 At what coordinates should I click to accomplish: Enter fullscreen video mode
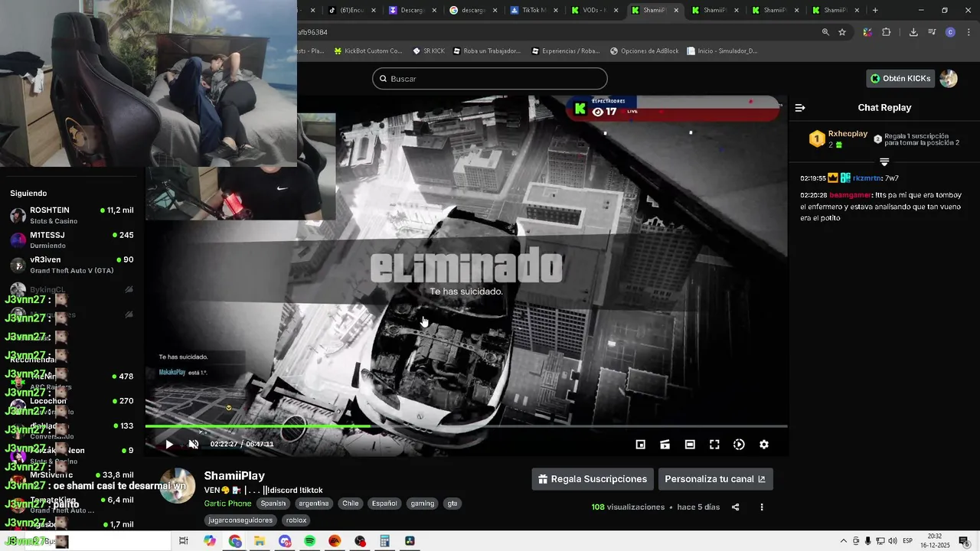click(714, 445)
